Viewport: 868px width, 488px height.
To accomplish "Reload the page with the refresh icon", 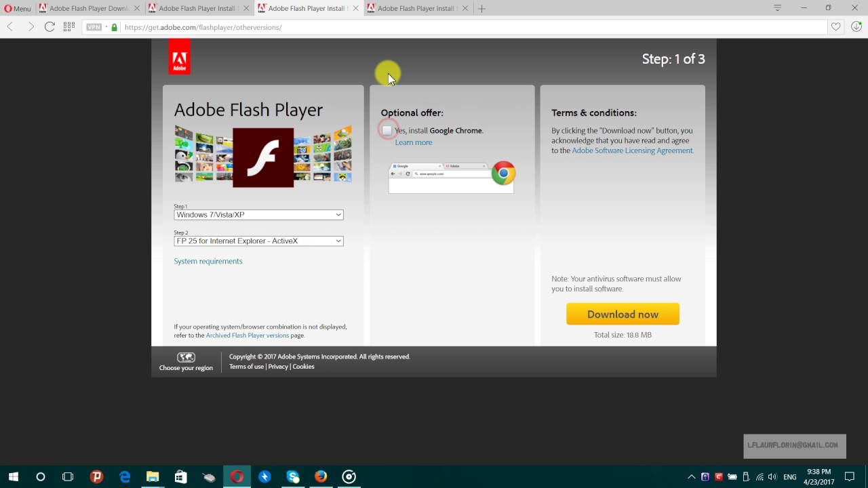I will 50,27.
